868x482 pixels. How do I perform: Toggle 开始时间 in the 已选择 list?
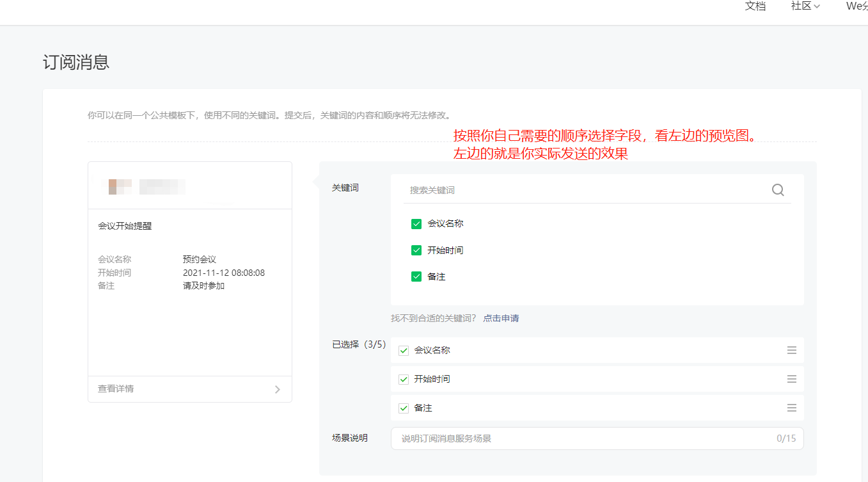tap(403, 379)
